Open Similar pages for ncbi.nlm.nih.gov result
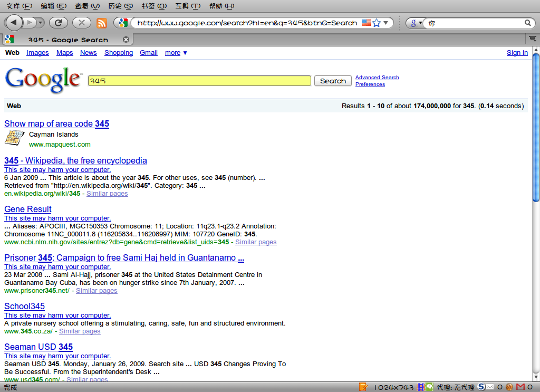540x392 pixels. click(x=256, y=242)
